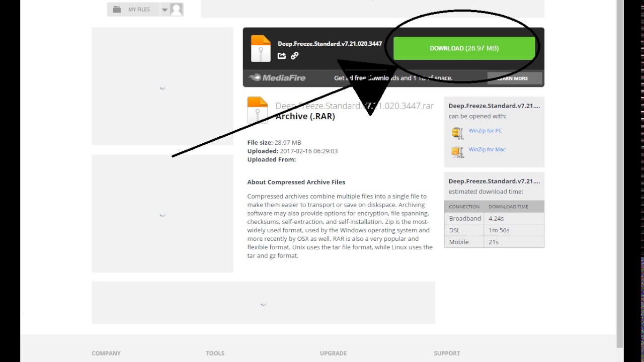Click the WinZip for PC link
Image resolution: width=644 pixels, height=362 pixels.
pos(485,131)
